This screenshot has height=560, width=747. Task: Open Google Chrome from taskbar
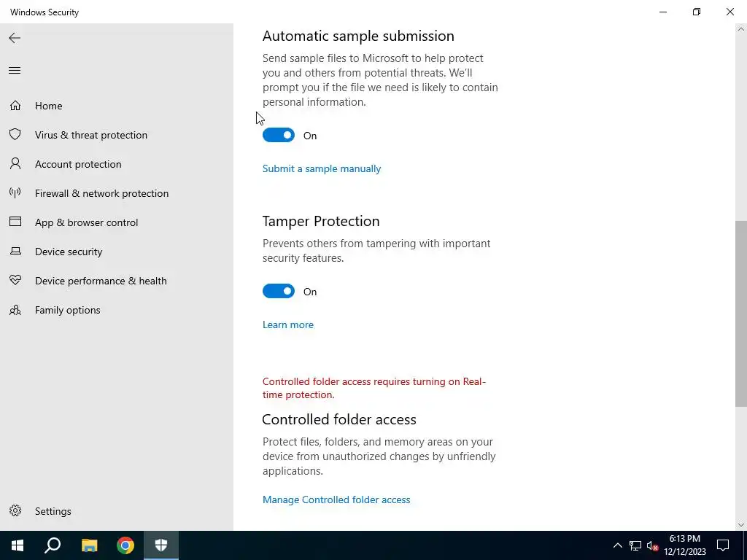point(125,545)
